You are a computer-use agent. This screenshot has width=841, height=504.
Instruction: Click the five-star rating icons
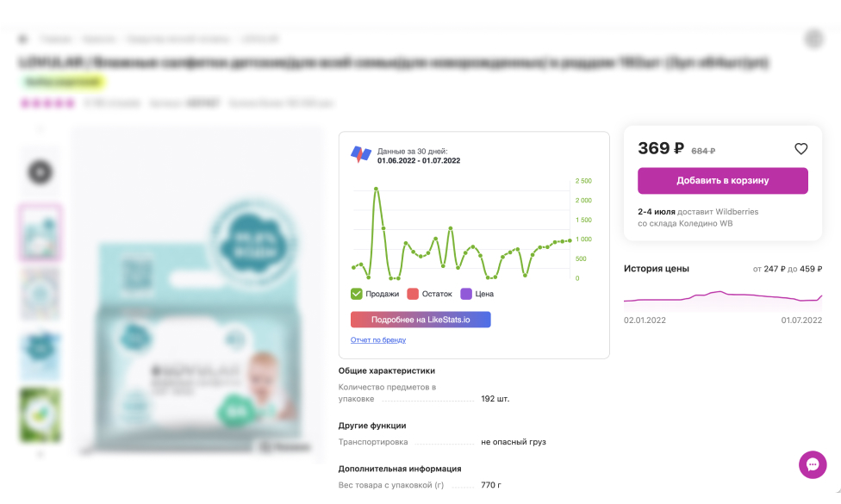tap(47, 103)
